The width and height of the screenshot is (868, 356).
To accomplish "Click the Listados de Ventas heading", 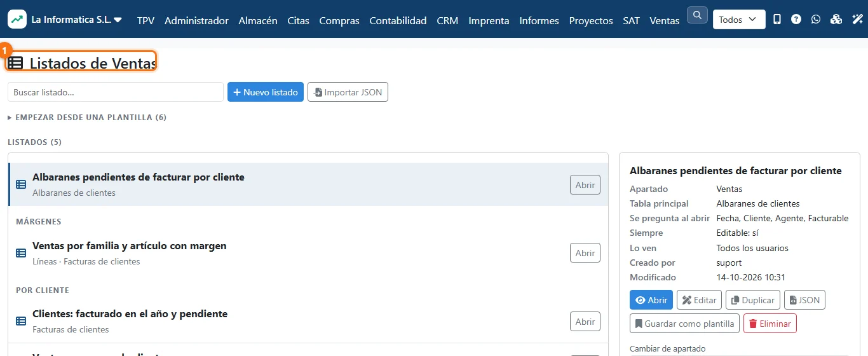I will pos(93,63).
